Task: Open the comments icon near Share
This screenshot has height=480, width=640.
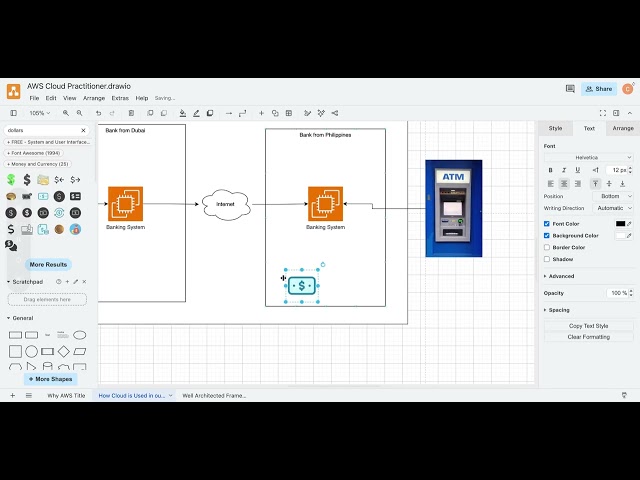Action: coord(570,89)
